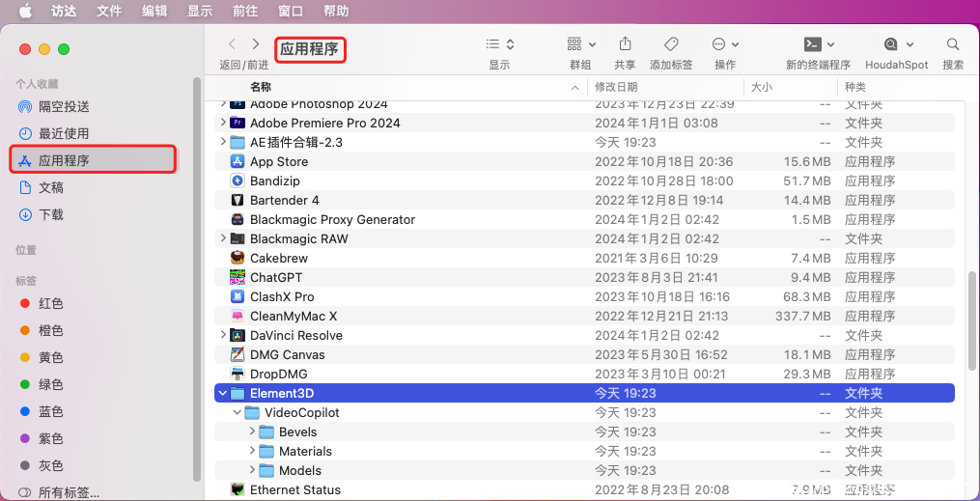Open the Window (窗口) menu
980x501 pixels.
click(291, 11)
